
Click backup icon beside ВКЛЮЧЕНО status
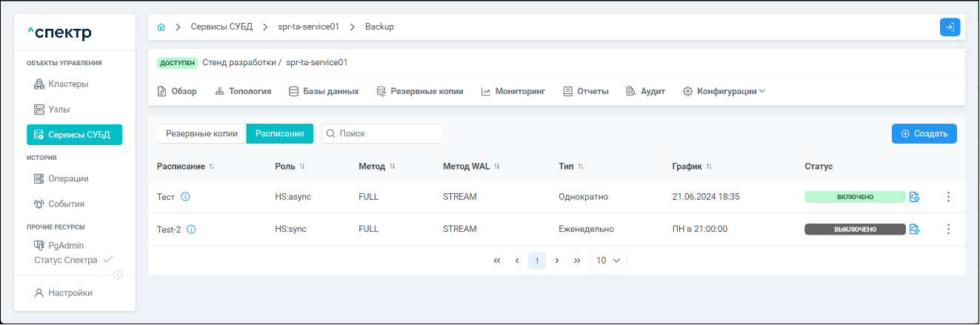[914, 197]
